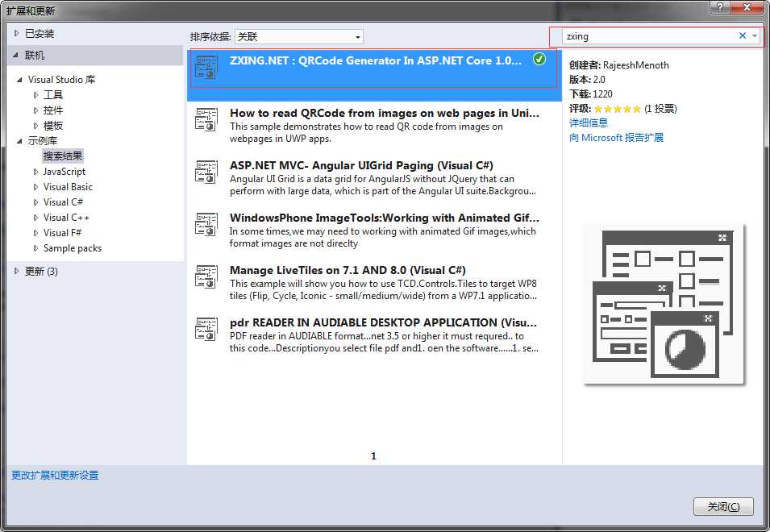Expand the Visual Basic samples node

(x=35, y=187)
